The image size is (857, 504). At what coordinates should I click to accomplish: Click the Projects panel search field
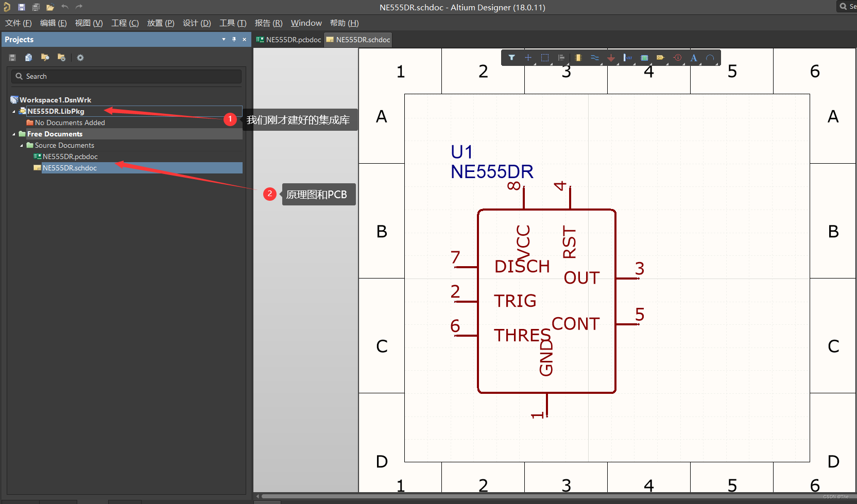(x=126, y=76)
